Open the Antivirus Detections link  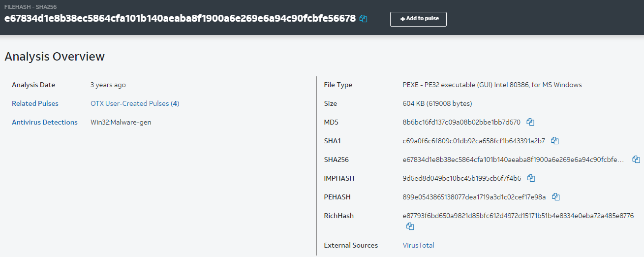click(x=45, y=122)
